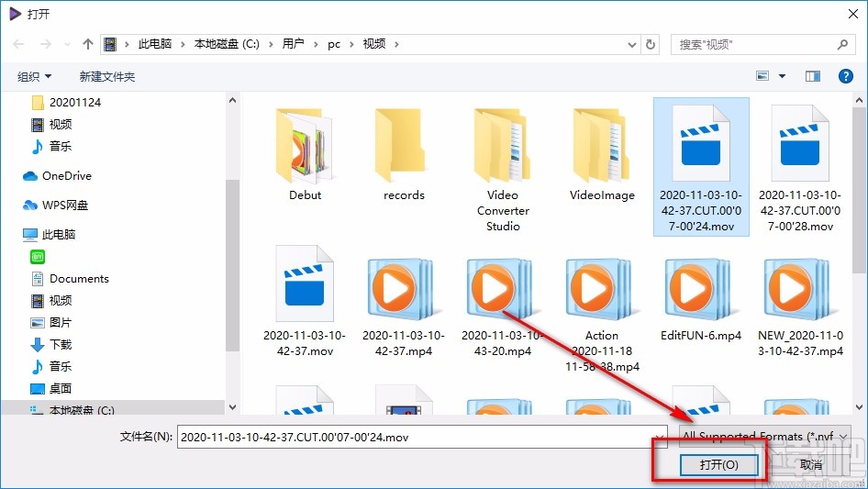Select 视频 in the address breadcrumb
Screen dimensions: 868x489
click(x=374, y=44)
